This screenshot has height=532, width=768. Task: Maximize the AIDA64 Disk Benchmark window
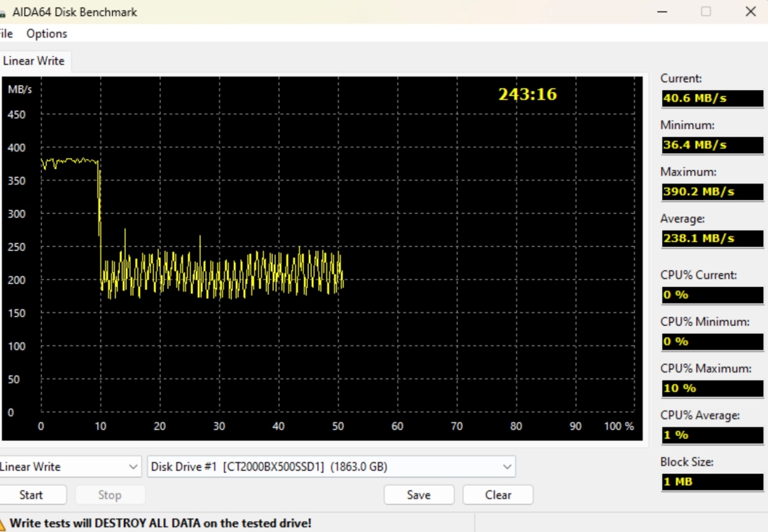pyautogui.click(x=706, y=11)
